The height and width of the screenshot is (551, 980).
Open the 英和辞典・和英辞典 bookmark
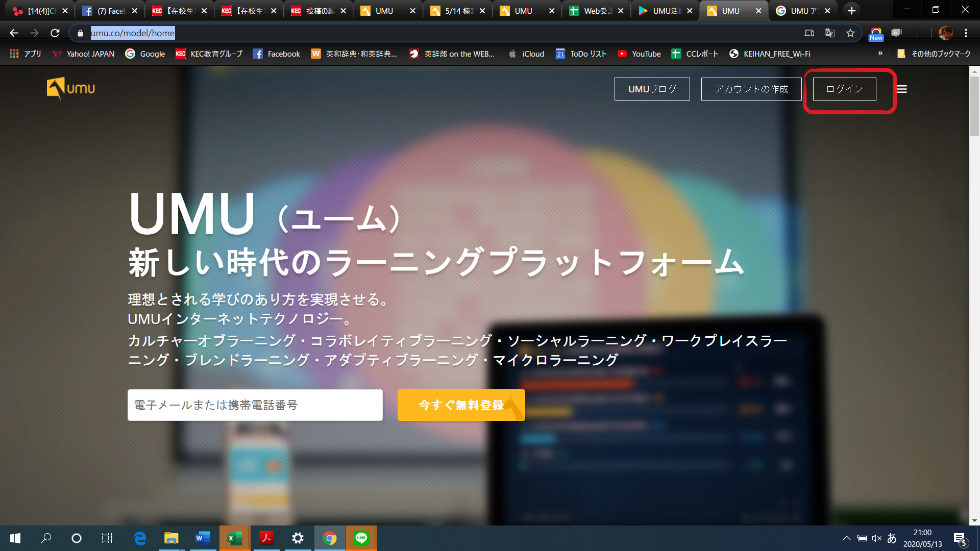tap(354, 54)
